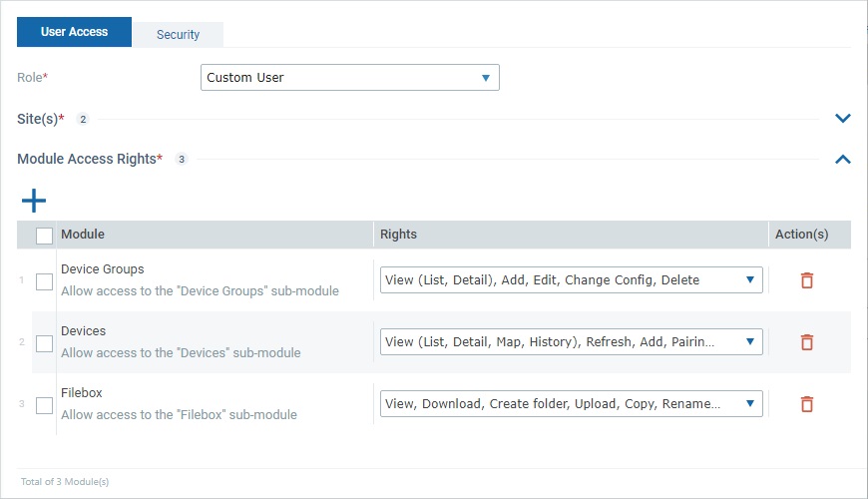Click the plus icon to add module
Viewport: 868px width, 499px height.
pyautogui.click(x=34, y=201)
